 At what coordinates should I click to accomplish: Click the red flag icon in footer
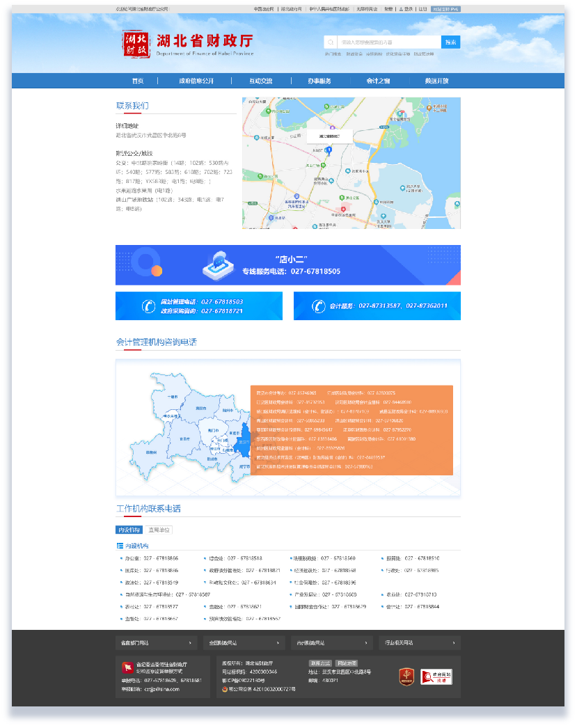click(x=127, y=667)
